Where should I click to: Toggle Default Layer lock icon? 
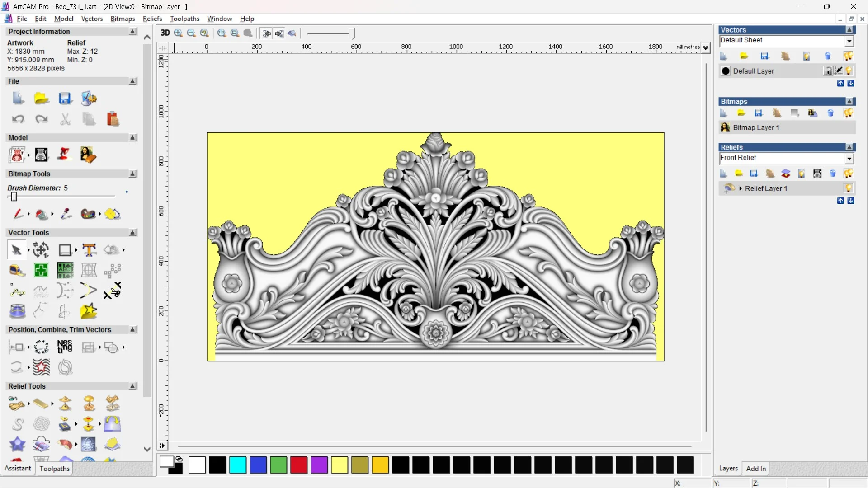pos(828,71)
